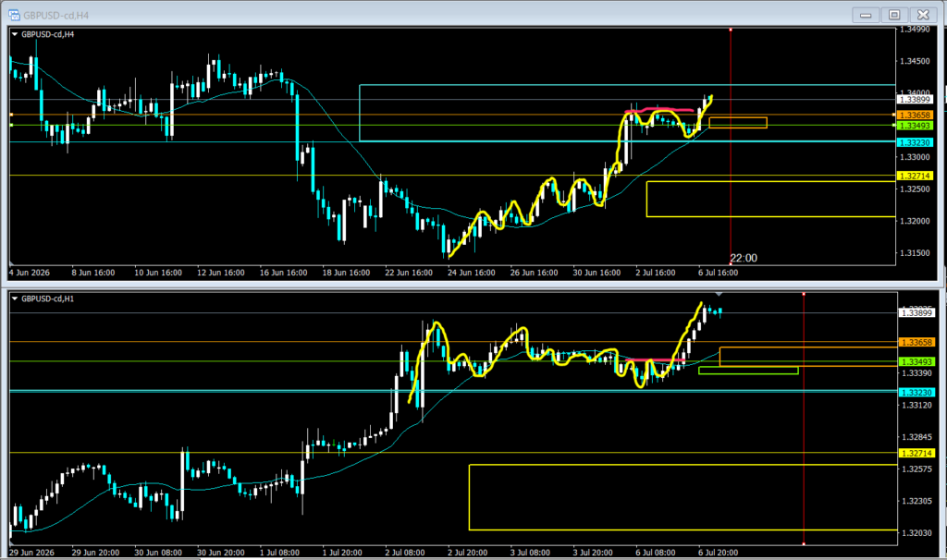Click the yellow 1.32714 price tag on the H4 chart
947x560 pixels.
pyautogui.click(x=915, y=176)
